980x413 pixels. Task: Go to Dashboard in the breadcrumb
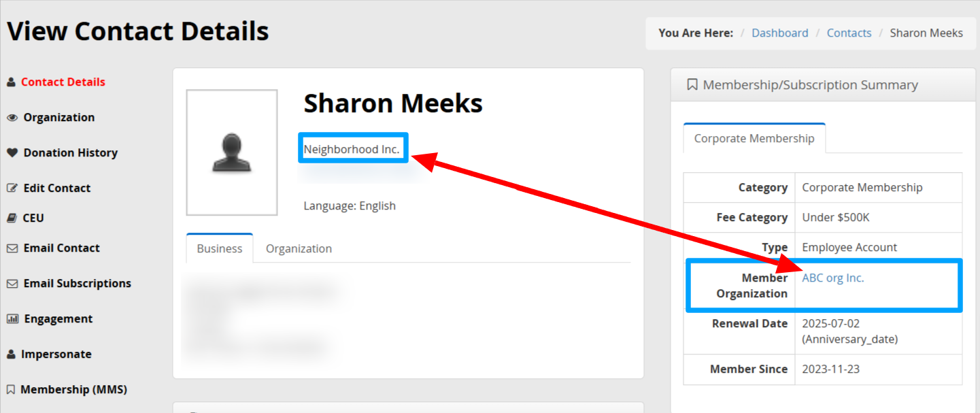point(779,33)
